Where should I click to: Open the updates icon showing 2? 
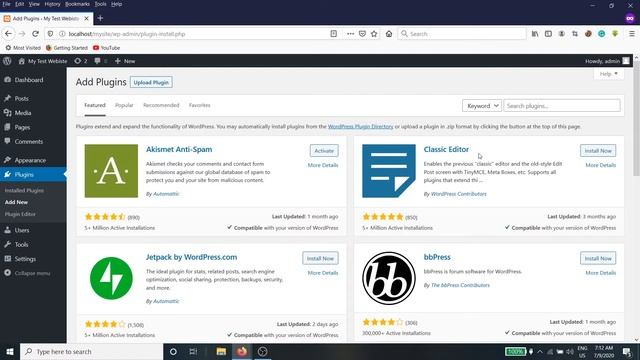point(81,61)
